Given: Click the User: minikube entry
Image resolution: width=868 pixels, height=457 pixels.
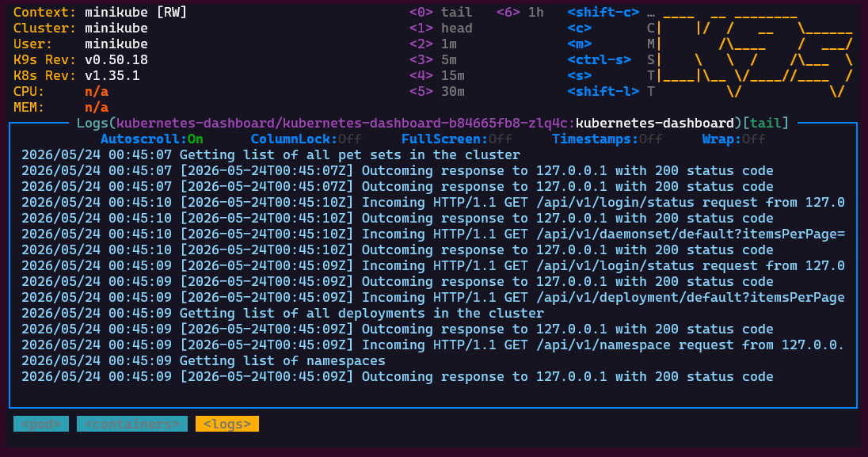Looking at the screenshot, I should (81, 44).
